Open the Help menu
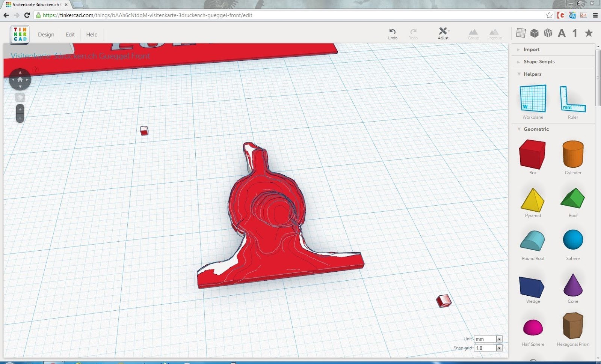601x364 pixels. 92,35
